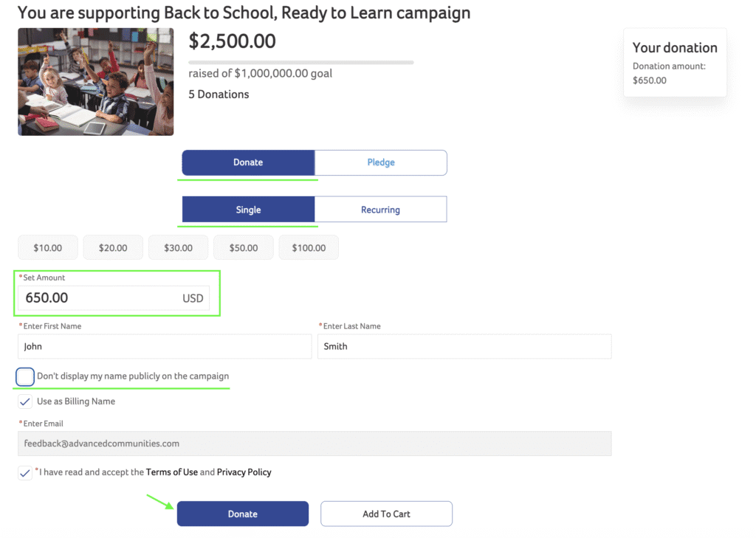
Task: Switch to the Pledge tab
Action: [x=381, y=162]
